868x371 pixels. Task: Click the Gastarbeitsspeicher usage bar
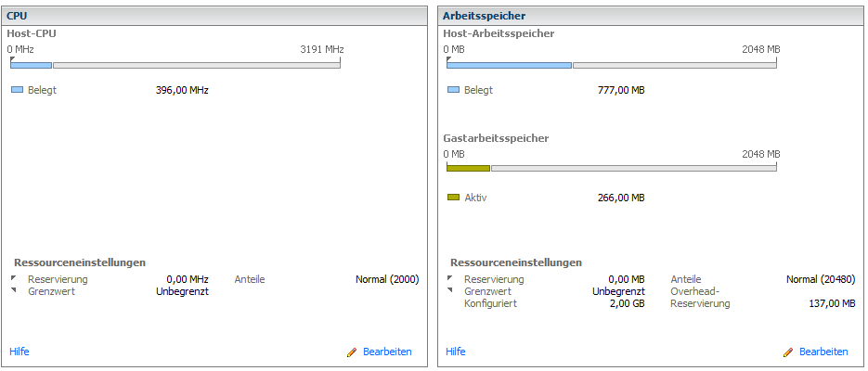(x=612, y=168)
